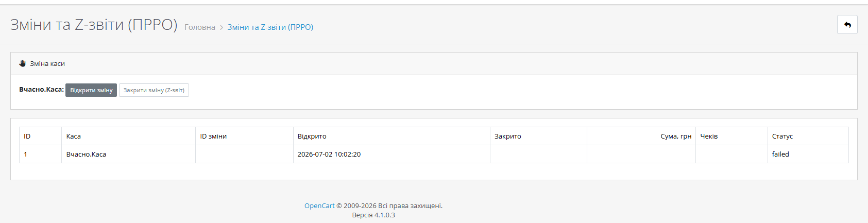Screen dimensions: 868x223
Task: Select the Вчасно.Каса cell in row 1
Action: 129,154
